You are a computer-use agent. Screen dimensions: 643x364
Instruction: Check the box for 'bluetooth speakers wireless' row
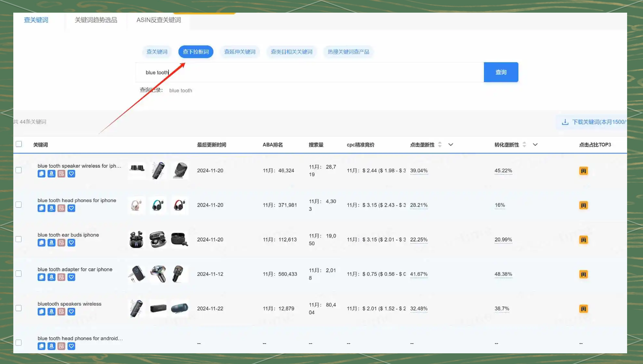coord(19,308)
